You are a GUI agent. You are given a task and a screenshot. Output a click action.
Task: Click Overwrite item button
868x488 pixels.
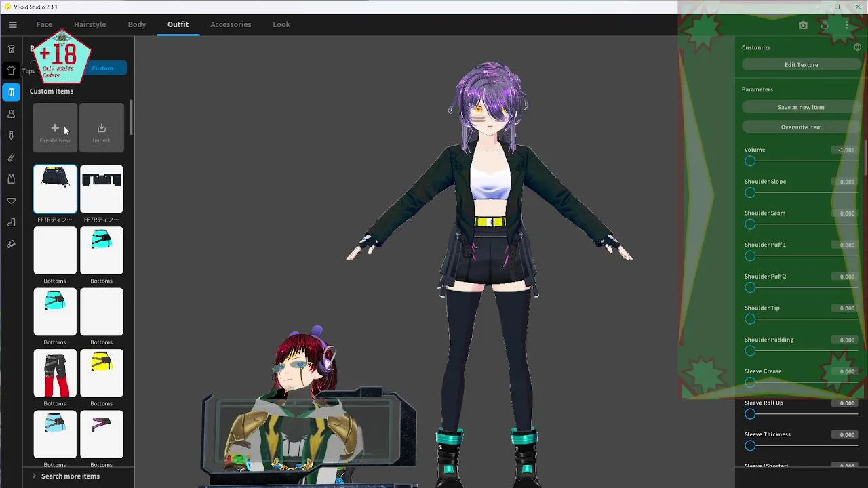(x=801, y=127)
